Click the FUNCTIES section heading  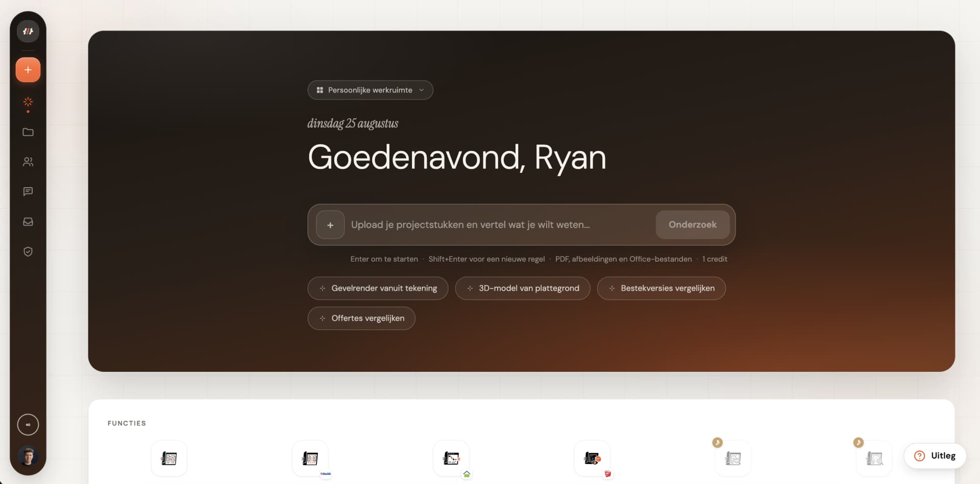127,423
